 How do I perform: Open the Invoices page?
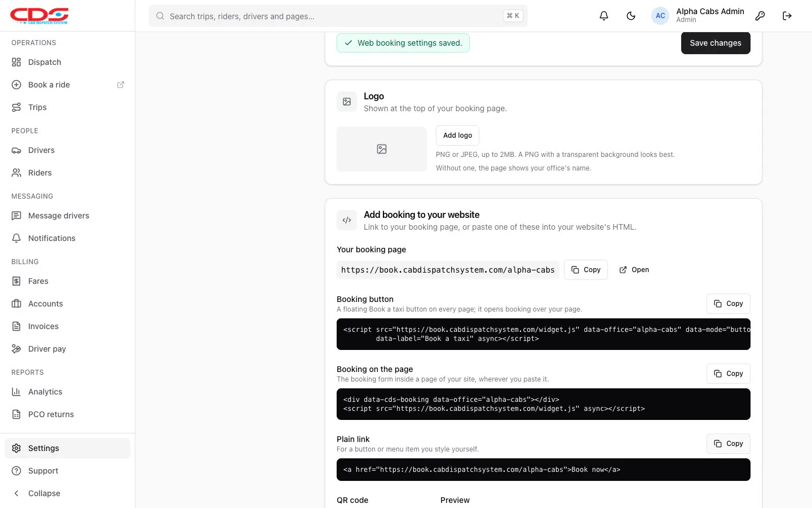pyautogui.click(x=67, y=326)
